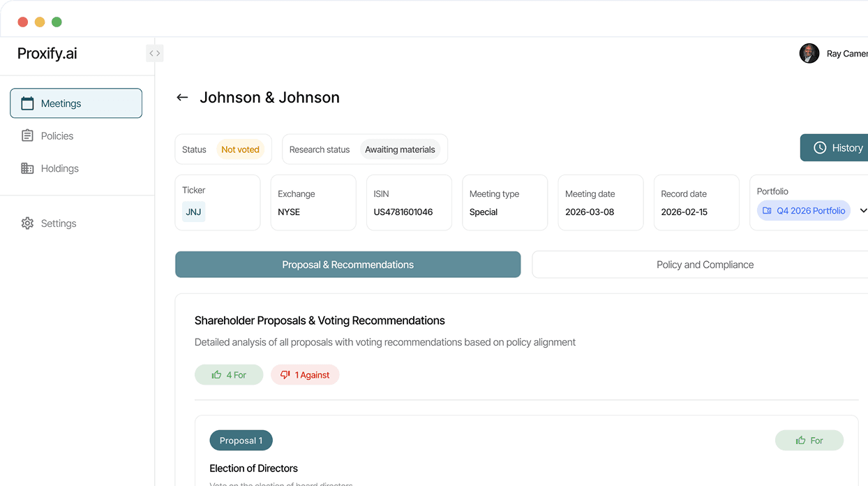Click the folder icon in Q4 2026 Portfolio

pyautogui.click(x=767, y=210)
